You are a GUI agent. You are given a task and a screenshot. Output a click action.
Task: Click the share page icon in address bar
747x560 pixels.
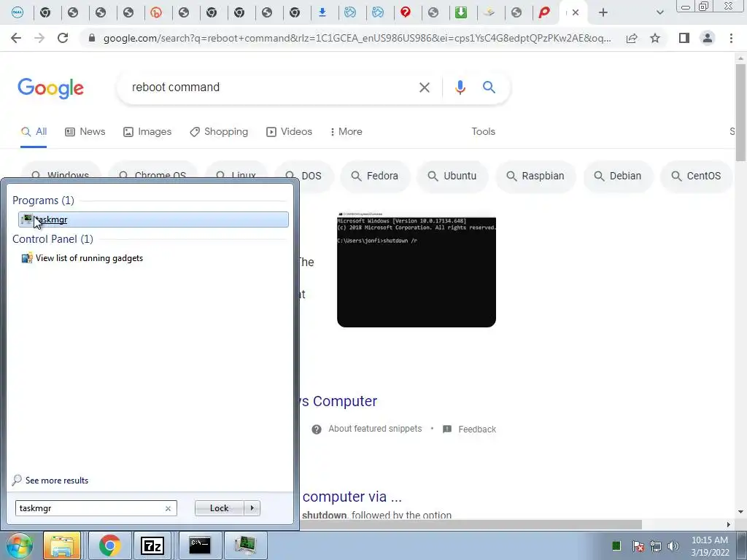632,38
